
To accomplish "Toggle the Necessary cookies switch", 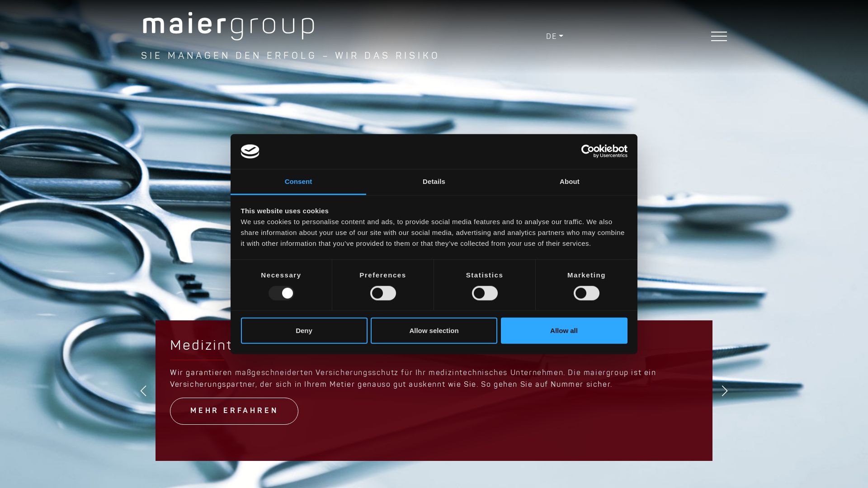I will click(281, 293).
